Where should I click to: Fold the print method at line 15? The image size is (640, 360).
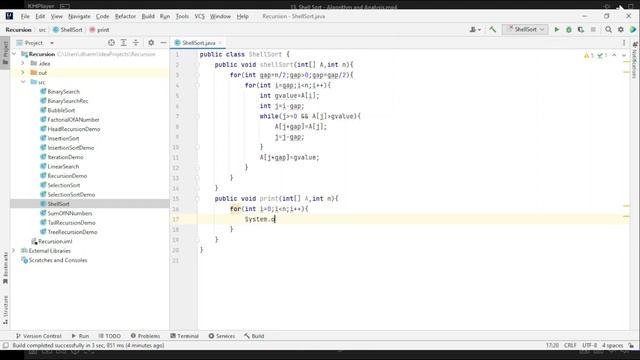pos(197,198)
